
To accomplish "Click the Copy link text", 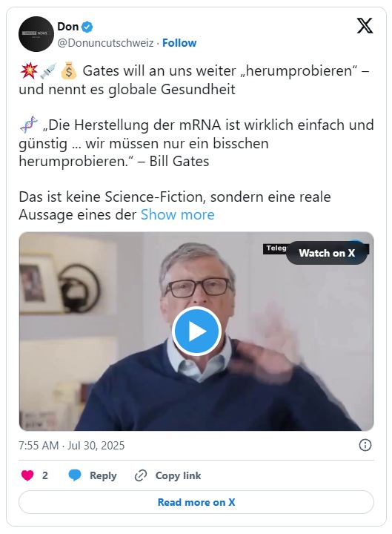I will [178, 475].
